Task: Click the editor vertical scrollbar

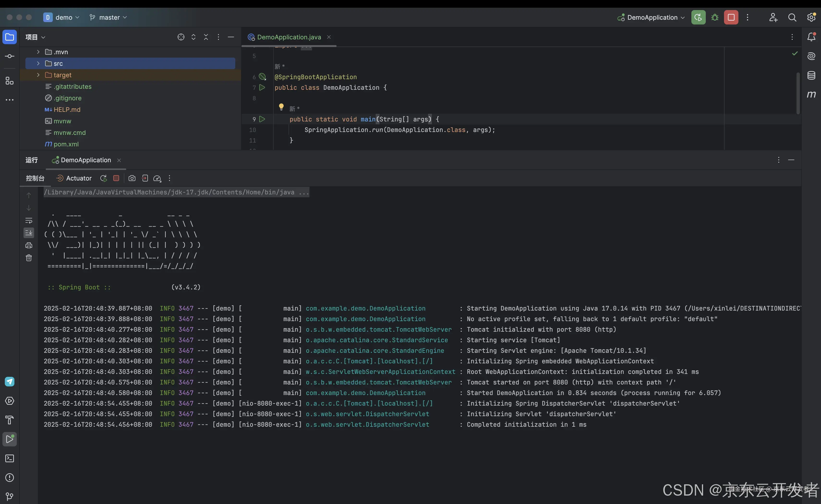Action: point(798,93)
